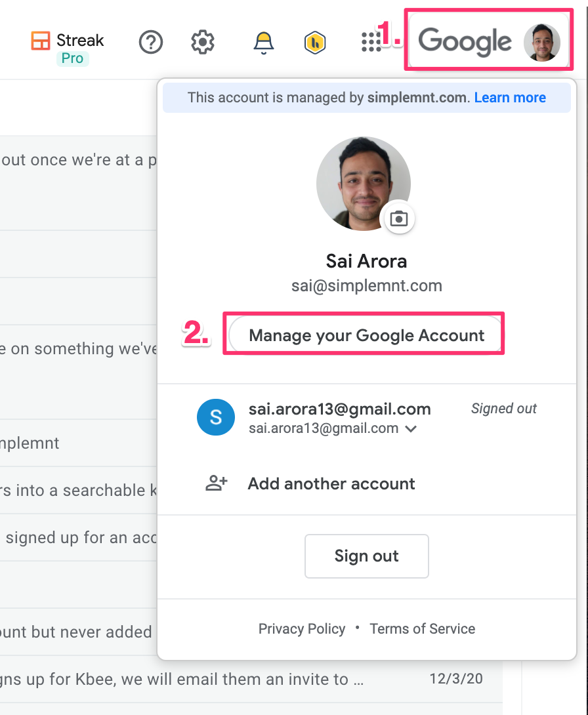Click the account avatar in top bar
The height and width of the screenshot is (715, 588).
[x=542, y=43]
